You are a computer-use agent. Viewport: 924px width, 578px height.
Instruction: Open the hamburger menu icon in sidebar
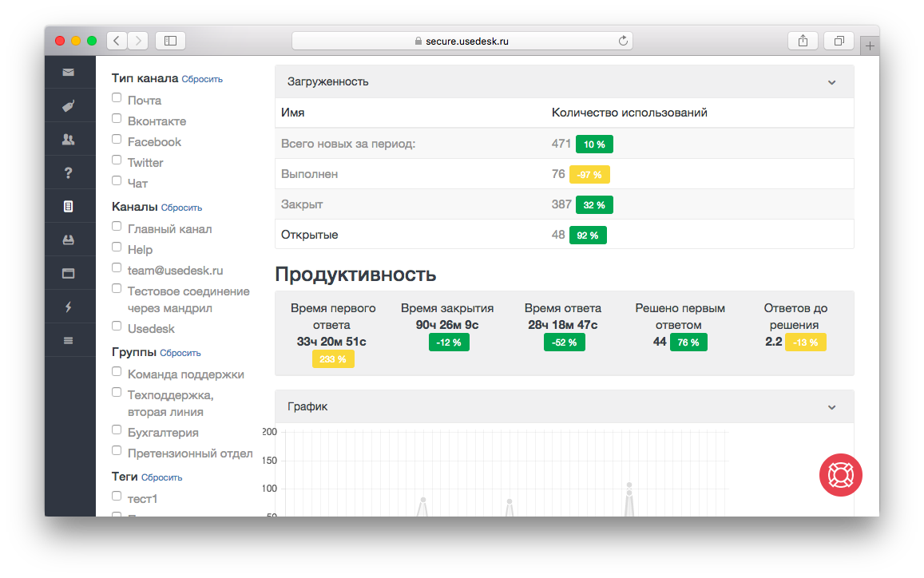click(70, 339)
